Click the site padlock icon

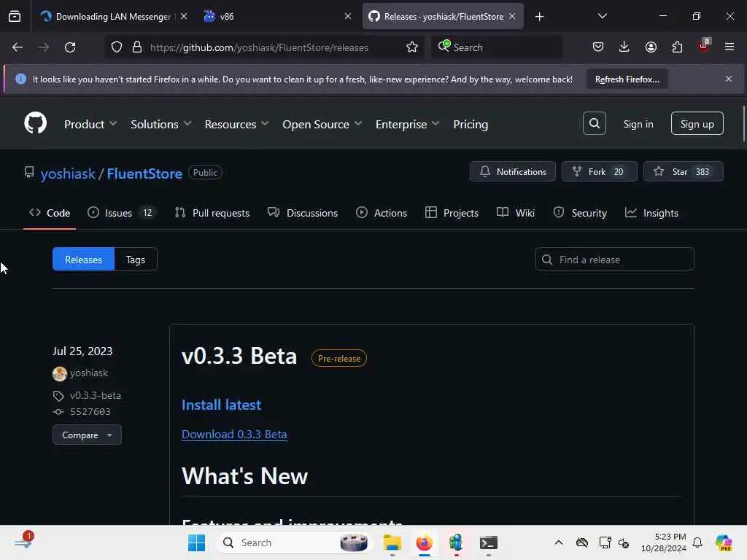(x=137, y=47)
